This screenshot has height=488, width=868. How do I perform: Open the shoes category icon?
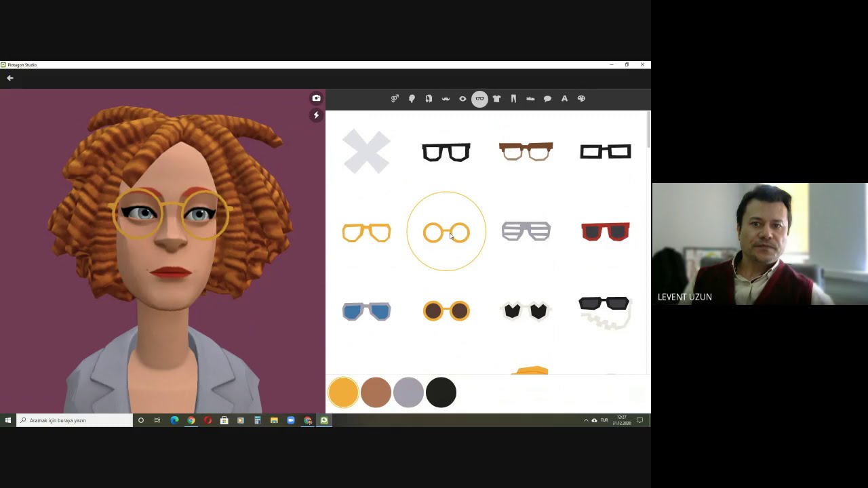click(x=530, y=99)
